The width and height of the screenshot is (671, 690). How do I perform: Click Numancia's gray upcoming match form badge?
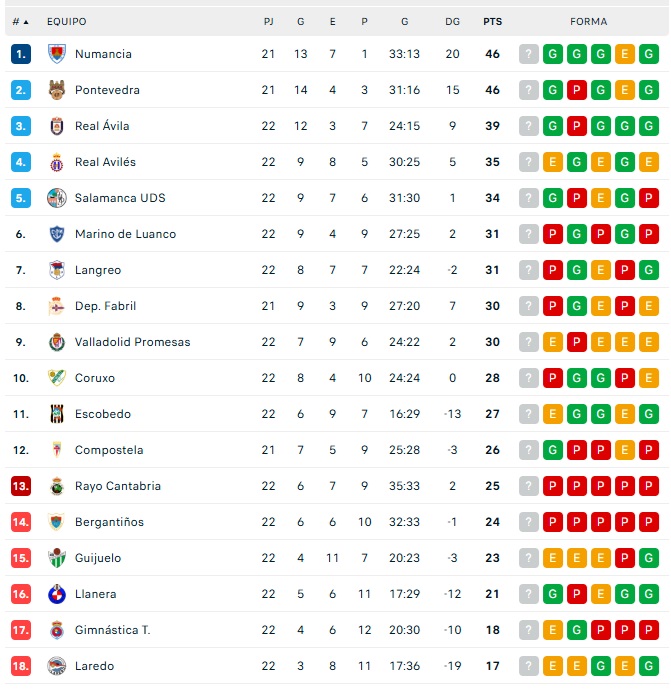(x=529, y=54)
